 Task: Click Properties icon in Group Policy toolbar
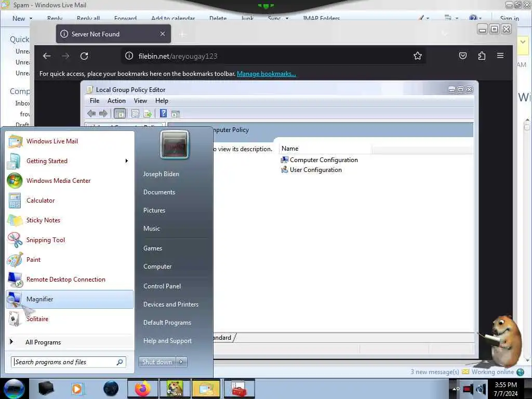click(136, 114)
